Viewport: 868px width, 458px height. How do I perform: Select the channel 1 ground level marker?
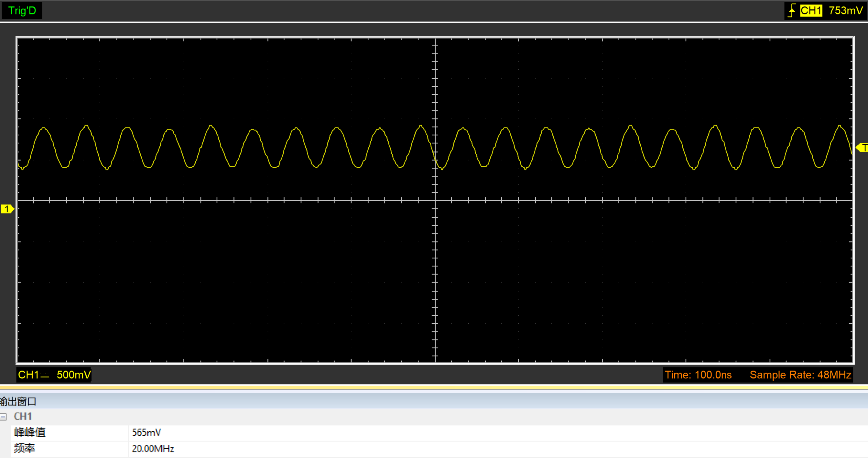pyautogui.click(x=7, y=209)
